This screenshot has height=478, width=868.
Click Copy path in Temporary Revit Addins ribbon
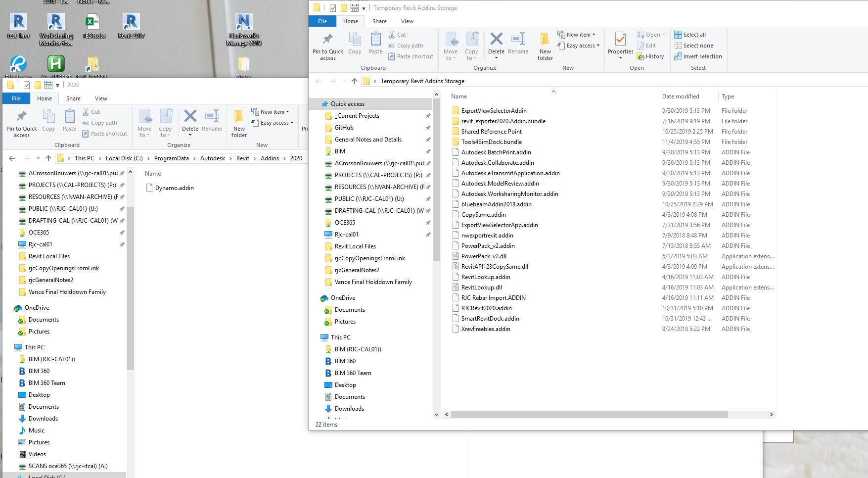(406, 46)
